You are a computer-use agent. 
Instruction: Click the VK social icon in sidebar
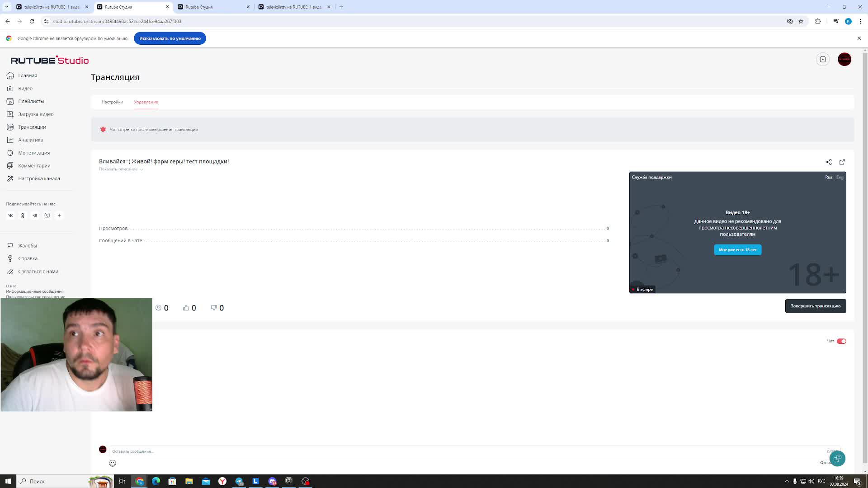[10, 216]
